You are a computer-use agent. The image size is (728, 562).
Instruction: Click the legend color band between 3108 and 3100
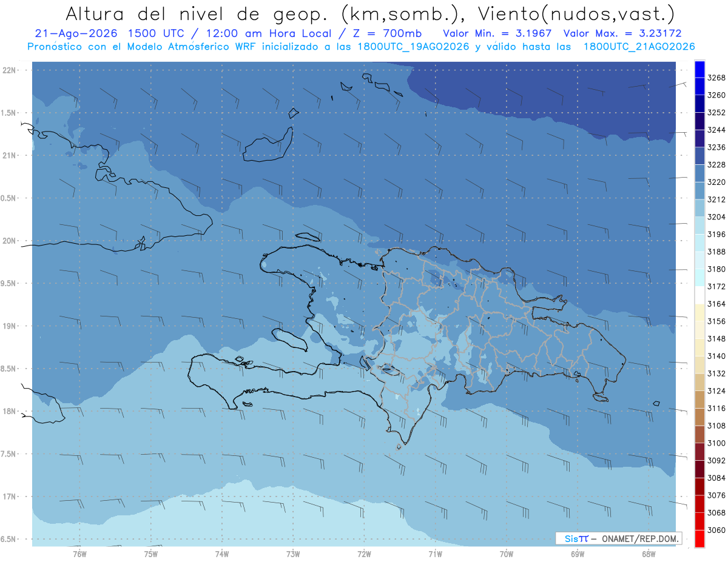pyautogui.click(x=699, y=434)
